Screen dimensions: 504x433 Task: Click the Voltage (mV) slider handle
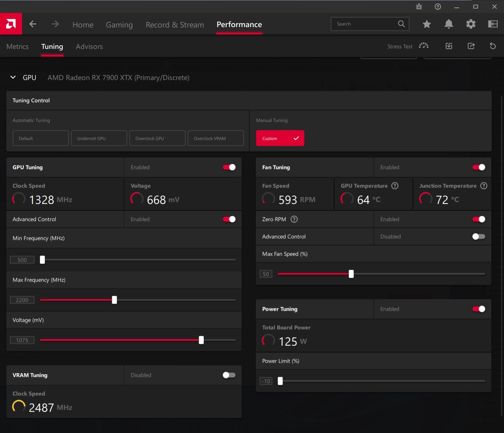tap(201, 340)
